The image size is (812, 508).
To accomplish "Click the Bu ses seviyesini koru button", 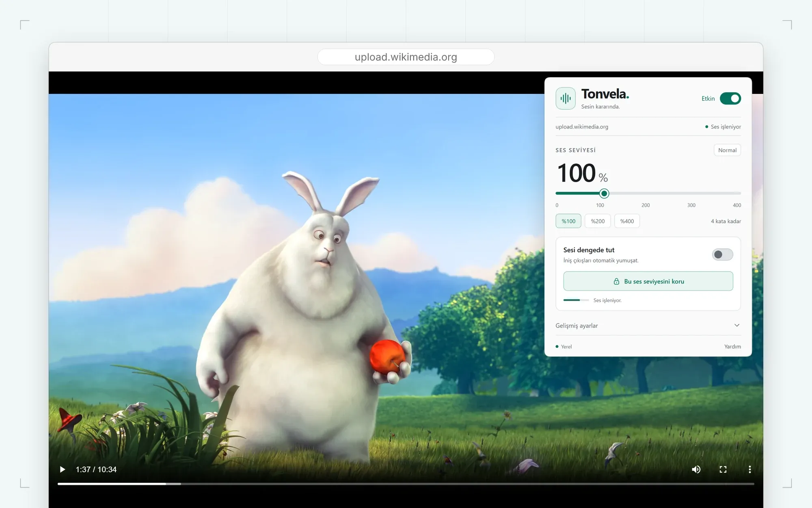I will coord(648,281).
